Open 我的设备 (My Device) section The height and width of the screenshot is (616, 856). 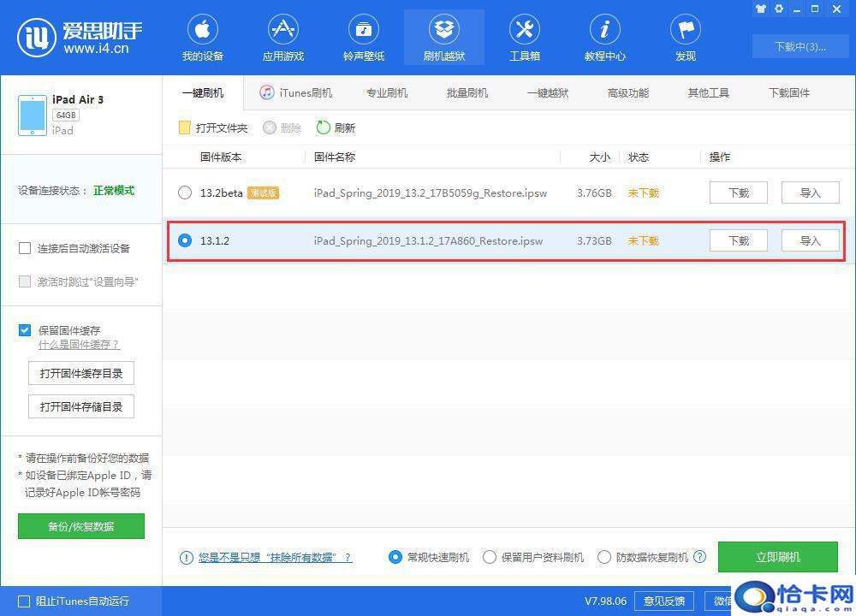(x=203, y=38)
